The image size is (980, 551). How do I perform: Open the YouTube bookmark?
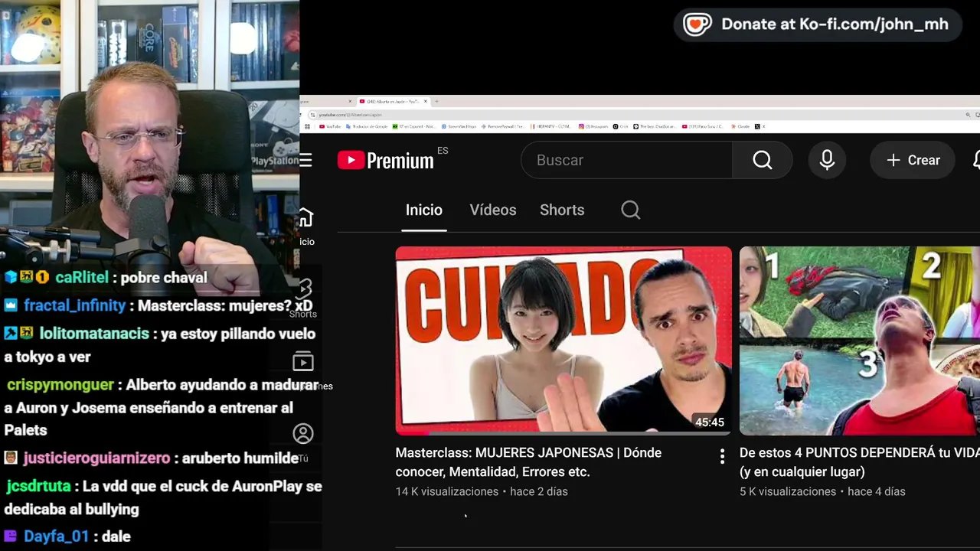pos(330,126)
